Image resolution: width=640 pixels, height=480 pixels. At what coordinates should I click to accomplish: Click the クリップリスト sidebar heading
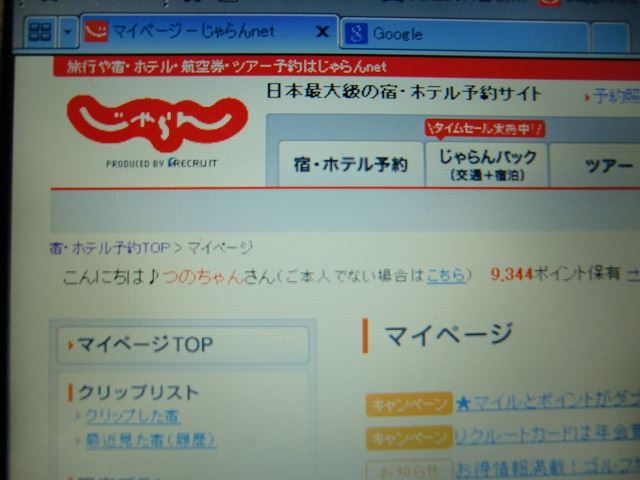coord(138,393)
